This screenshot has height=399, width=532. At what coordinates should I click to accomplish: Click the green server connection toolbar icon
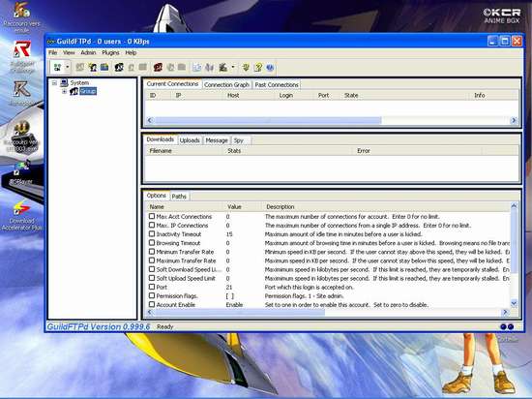click(57, 67)
